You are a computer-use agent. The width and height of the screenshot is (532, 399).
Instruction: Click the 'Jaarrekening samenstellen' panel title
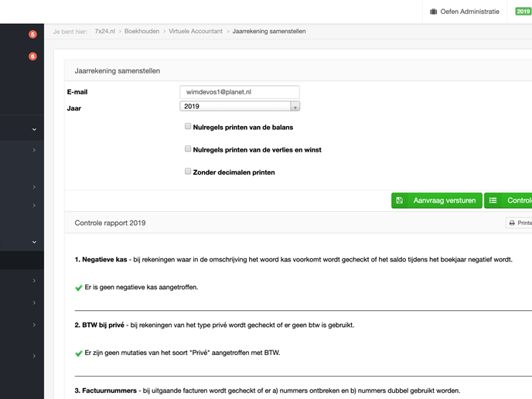[x=118, y=71]
